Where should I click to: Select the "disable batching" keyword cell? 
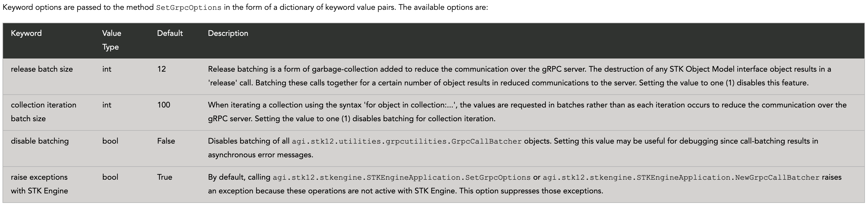pos(40,141)
